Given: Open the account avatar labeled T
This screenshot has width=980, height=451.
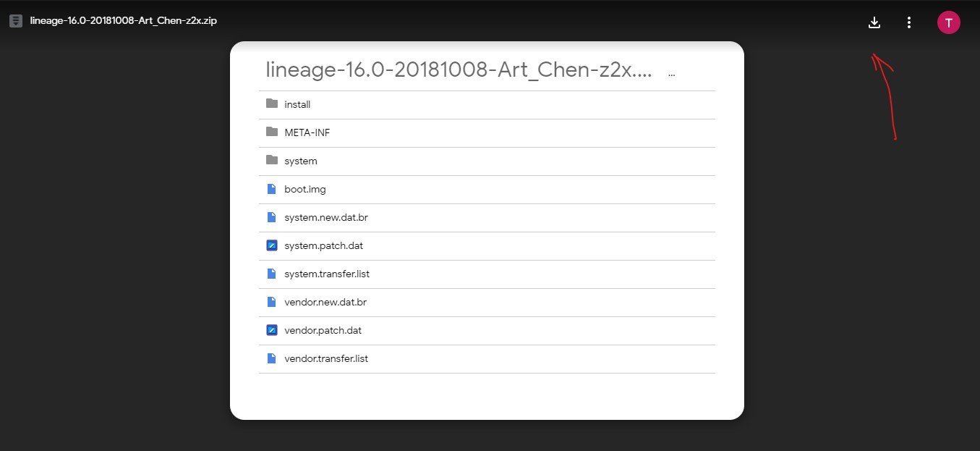Looking at the screenshot, I should click(x=948, y=22).
